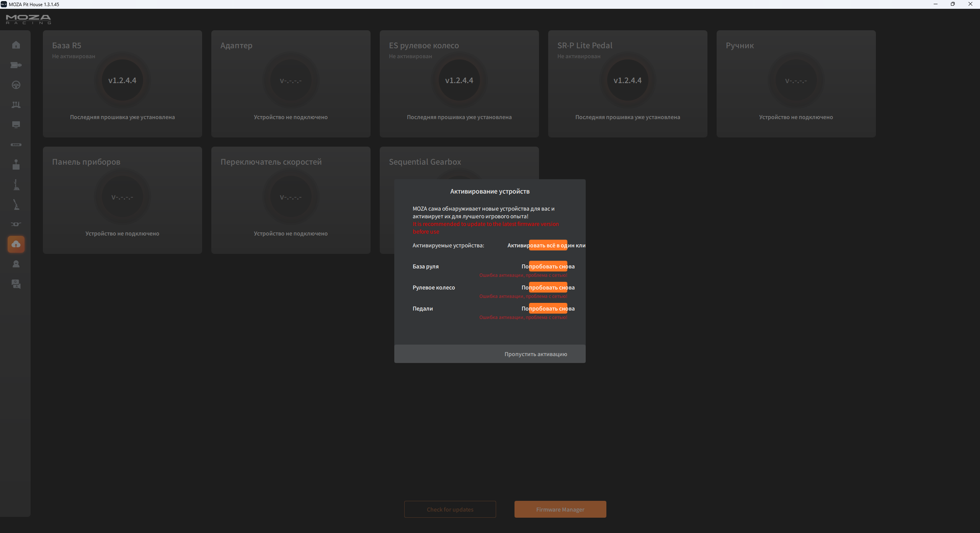The width and height of the screenshot is (980, 533).
Task: Retry activation for Педали
Action: 548,309
